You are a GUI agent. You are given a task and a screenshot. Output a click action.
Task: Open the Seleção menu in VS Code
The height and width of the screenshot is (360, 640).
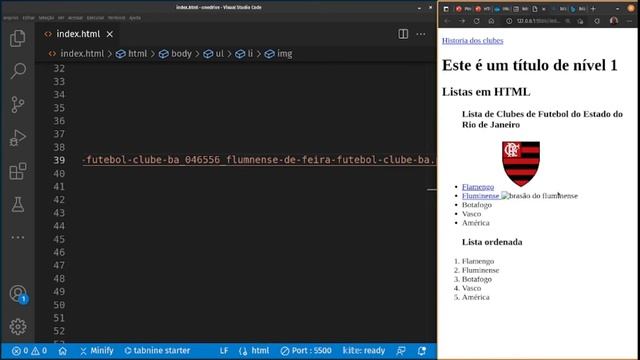pos(46,18)
